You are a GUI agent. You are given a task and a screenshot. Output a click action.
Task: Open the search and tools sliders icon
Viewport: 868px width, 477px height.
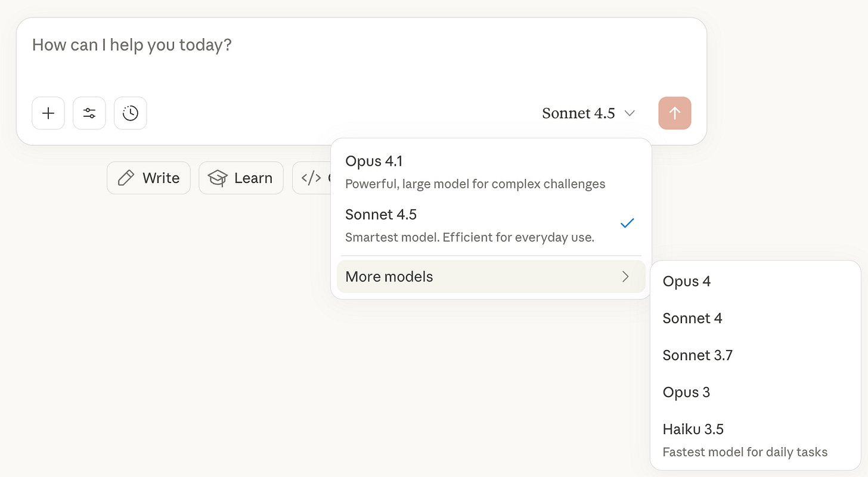(x=89, y=113)
